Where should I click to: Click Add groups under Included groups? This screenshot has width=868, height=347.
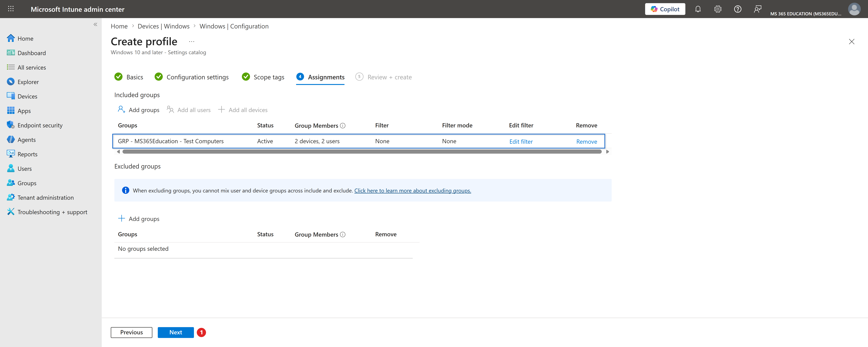[138, 110]
